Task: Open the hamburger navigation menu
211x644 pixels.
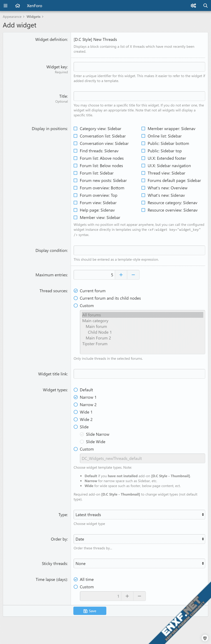Action: click(5, 5)
